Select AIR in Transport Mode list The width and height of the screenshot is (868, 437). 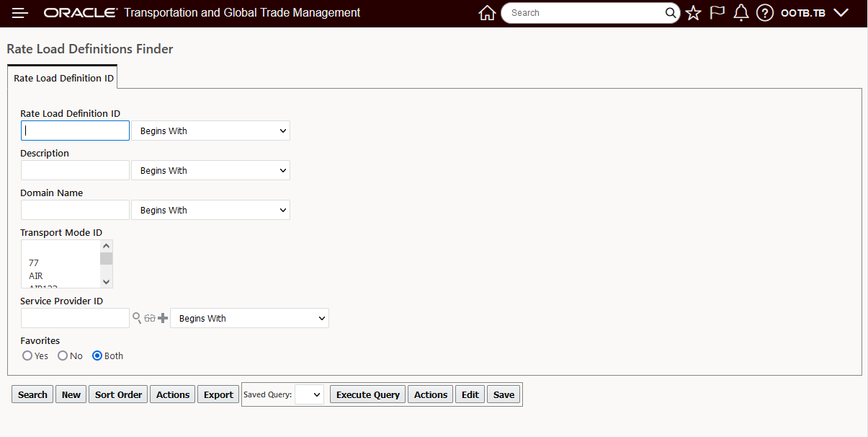coord(61,276)
